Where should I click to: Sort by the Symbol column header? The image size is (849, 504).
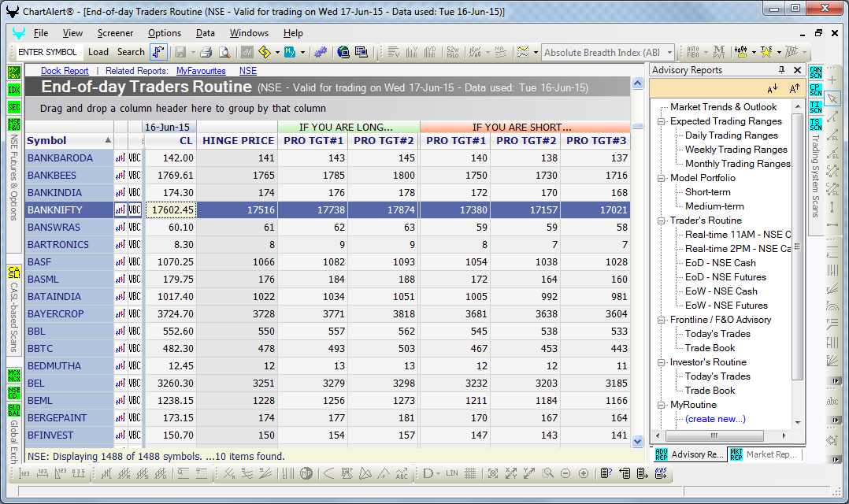[x=69, y=141]
